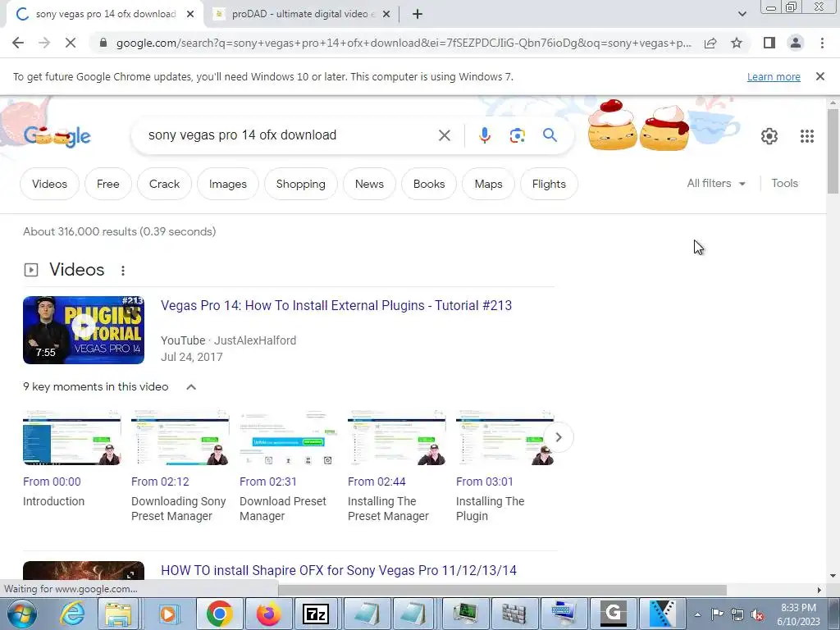Screen dimensions: 840x630
Task: Show hidden system tray icons
Action: point(697,614)
